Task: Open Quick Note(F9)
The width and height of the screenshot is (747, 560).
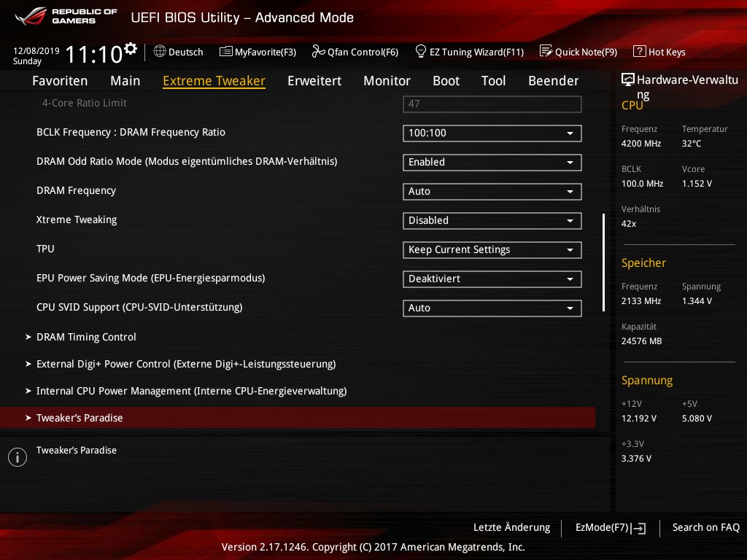Action: point(578,52)
